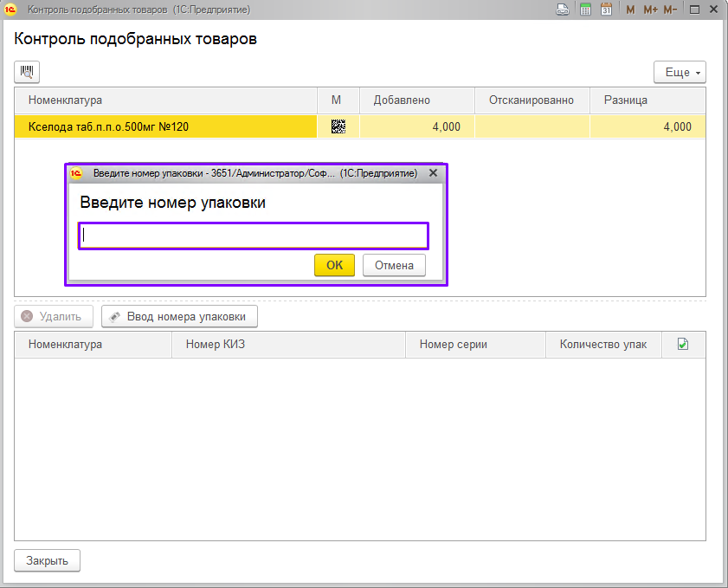Expand the Еще dropdown menu
The image size is (728, 588).
click(680, 73)
